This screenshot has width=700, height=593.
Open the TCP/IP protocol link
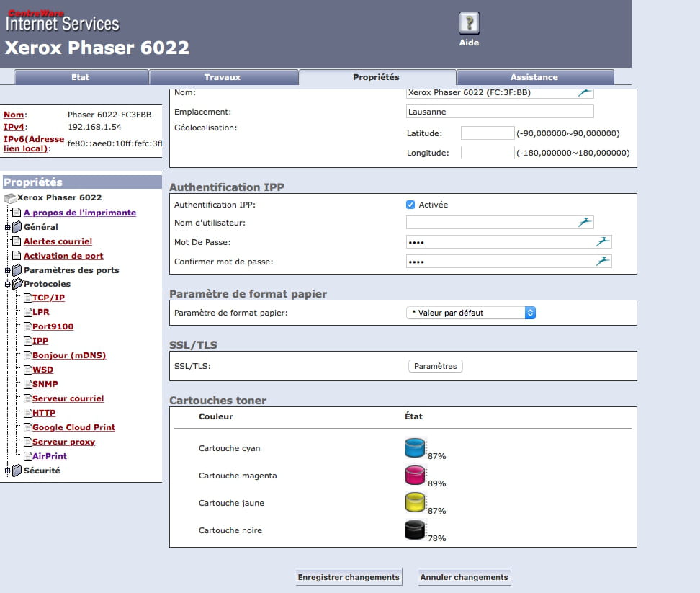coord(49,298)
